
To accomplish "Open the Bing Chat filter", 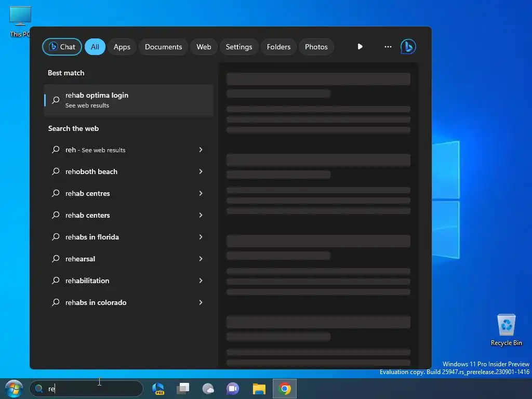I will (62, 47).
